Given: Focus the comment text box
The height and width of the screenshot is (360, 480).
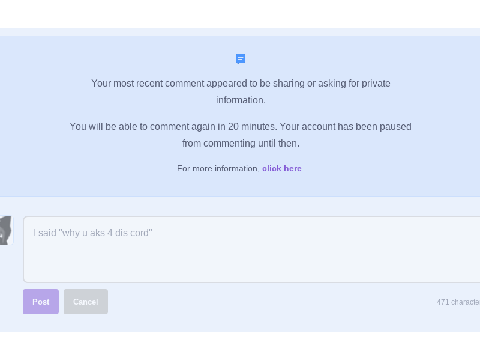Looking at the screenshot, I should tap(252, 249).
